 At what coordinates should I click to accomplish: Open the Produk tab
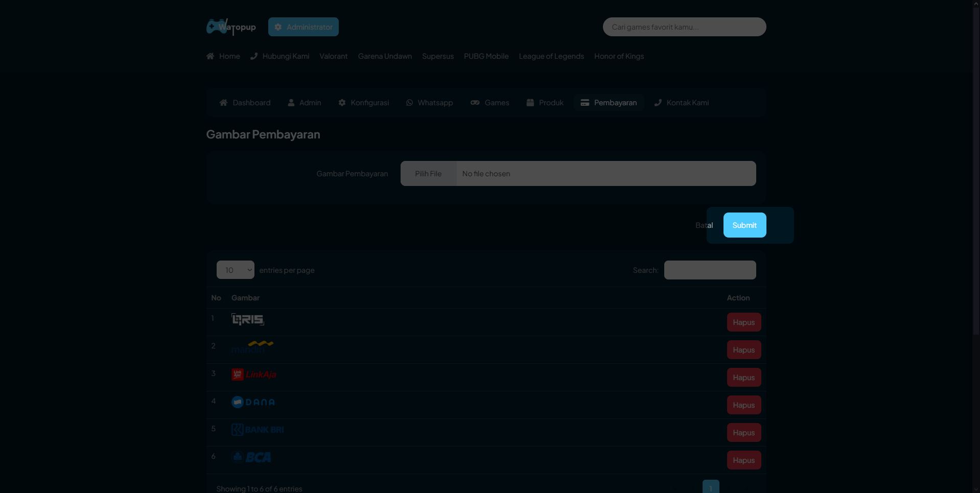point(545,103)
